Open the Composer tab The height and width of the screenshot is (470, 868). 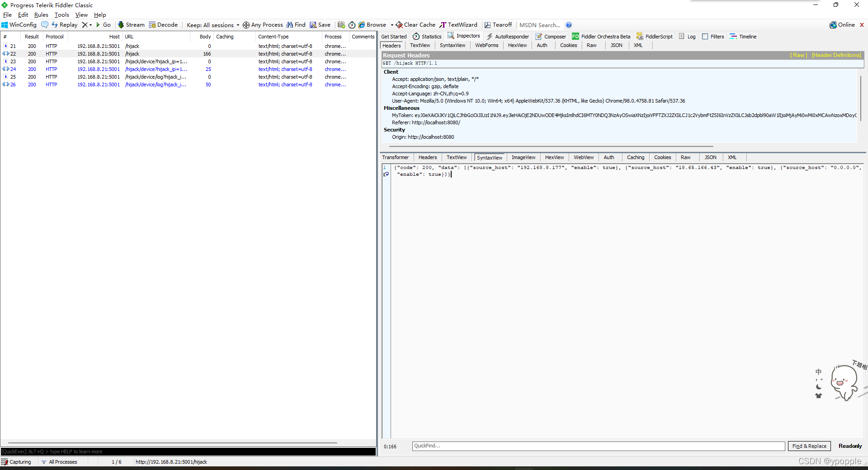551,37
